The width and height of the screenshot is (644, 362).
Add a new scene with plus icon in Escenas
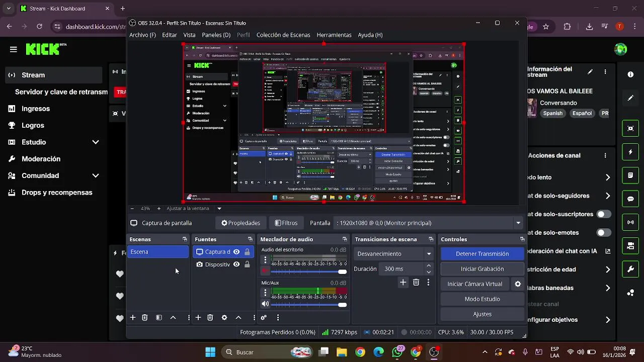click(133, 318)
